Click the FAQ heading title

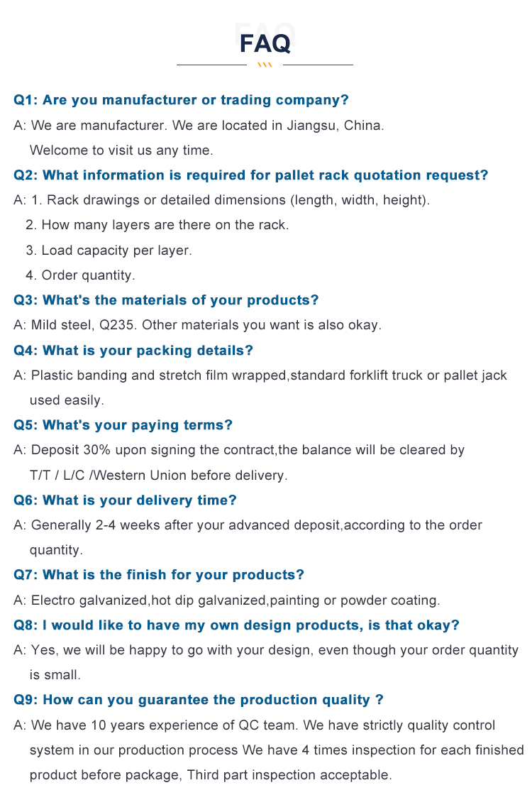pyautogui.click(x=265, y=44)
